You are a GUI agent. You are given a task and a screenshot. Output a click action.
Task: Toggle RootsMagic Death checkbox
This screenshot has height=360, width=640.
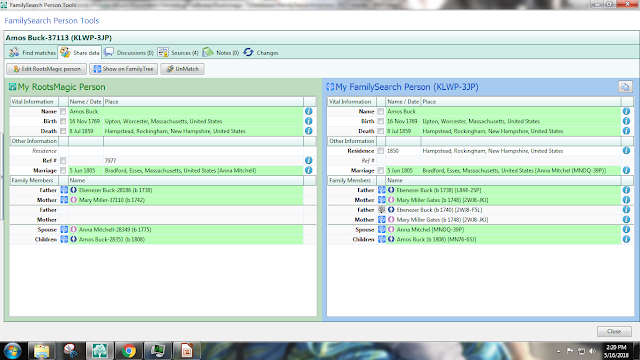[x=63, y=131]
